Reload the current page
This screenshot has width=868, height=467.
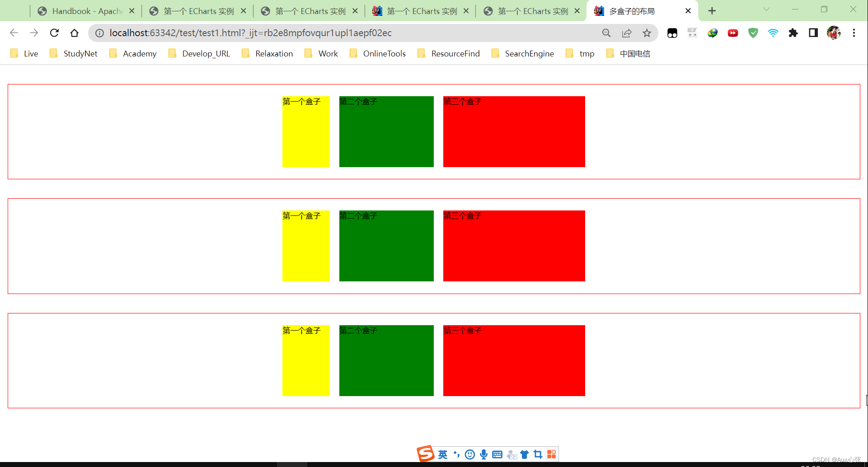[54, 33]
